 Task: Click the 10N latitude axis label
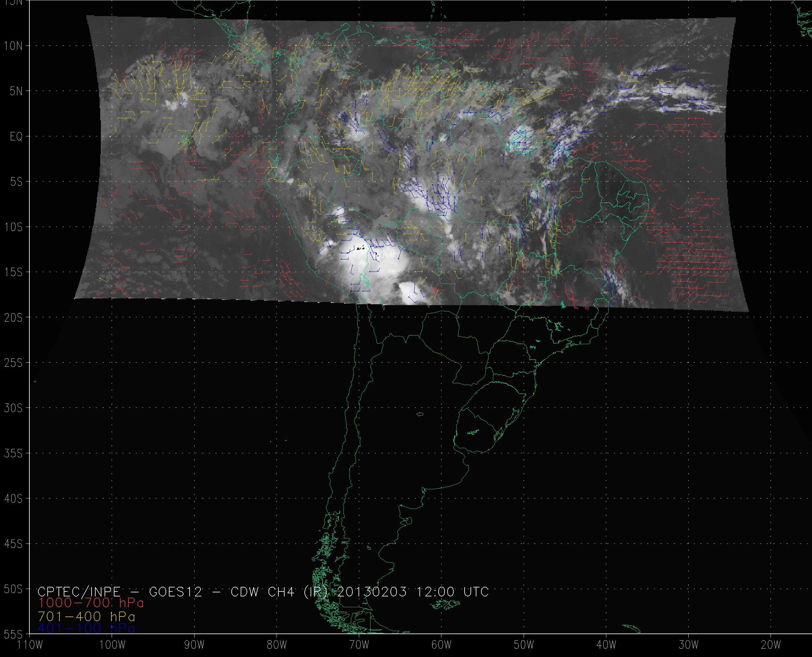tap(13, 46)
